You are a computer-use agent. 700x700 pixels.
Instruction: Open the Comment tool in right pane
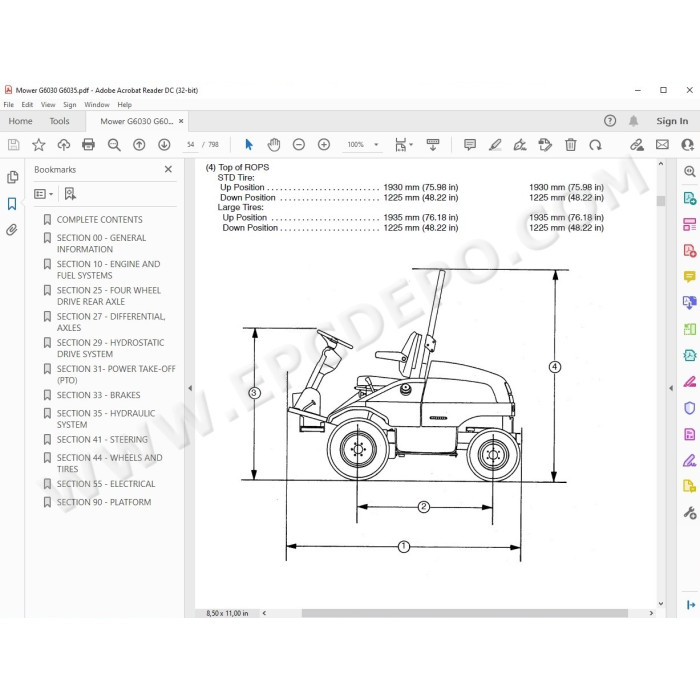tap(690, 276)
